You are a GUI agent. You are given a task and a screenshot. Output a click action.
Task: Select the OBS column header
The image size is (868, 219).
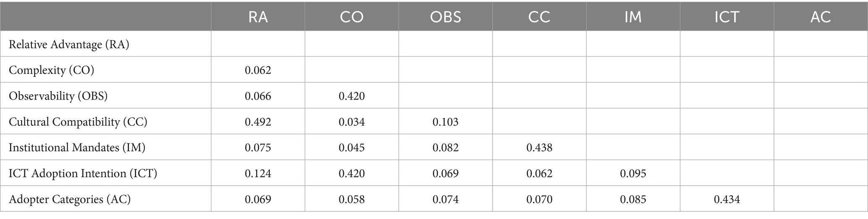coord(445,17)
